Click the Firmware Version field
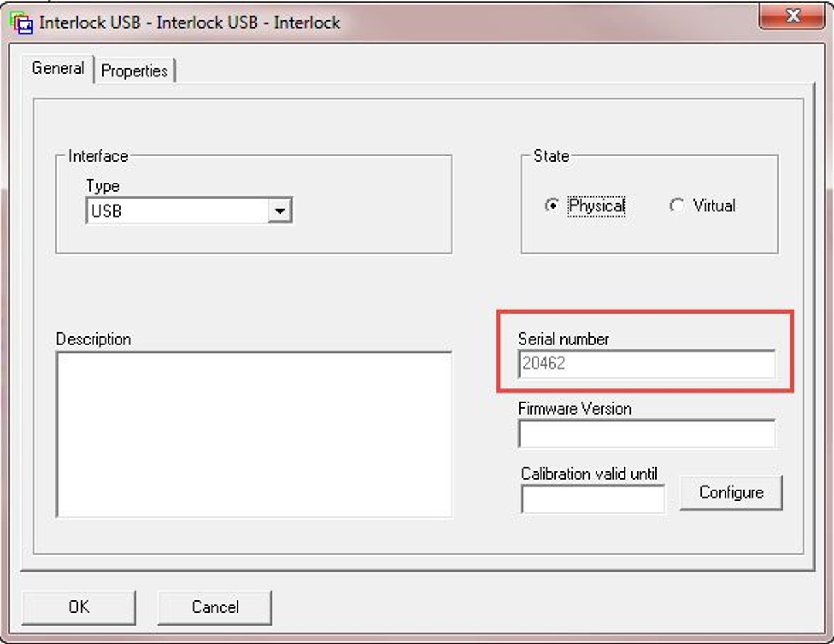Screen dimensions: 834x644 (646, 433)
